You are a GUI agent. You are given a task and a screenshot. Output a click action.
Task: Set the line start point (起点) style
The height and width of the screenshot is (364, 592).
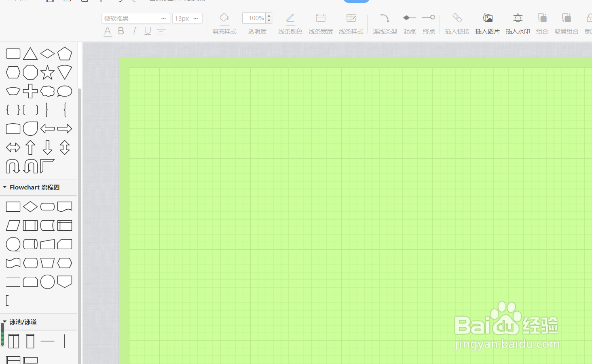click(x=409, y=23)
